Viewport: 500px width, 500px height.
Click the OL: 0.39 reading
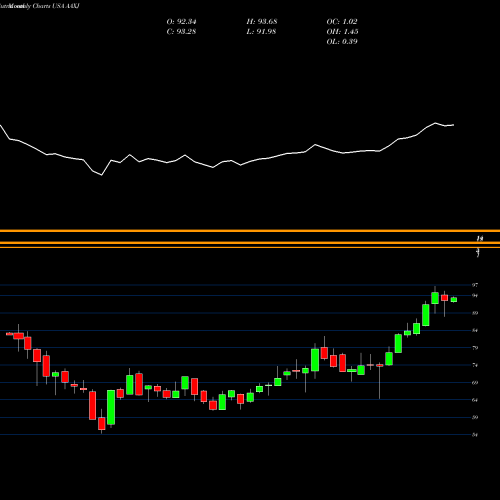342,42
